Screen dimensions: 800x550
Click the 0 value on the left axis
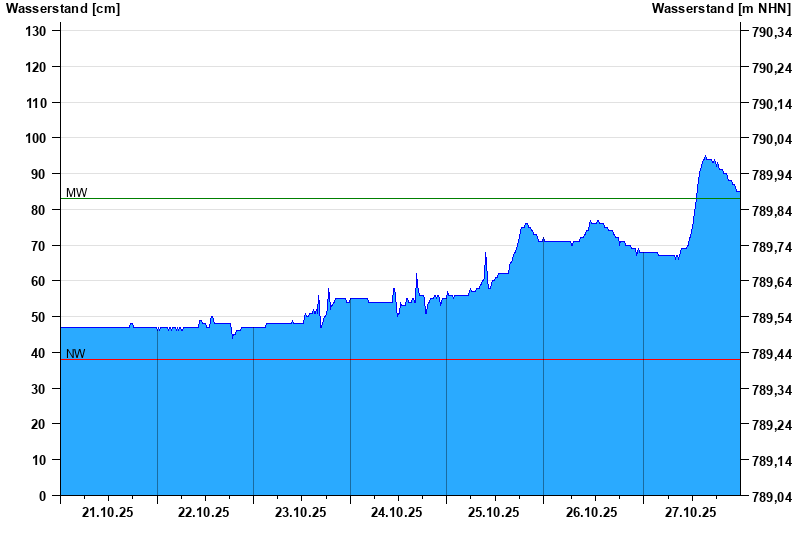[x=43, y=496]
